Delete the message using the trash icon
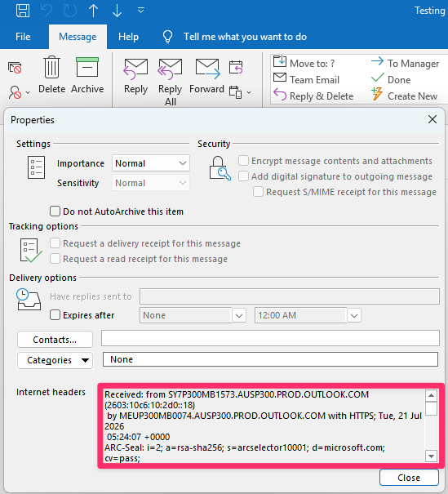 click(x=51, y=76)
